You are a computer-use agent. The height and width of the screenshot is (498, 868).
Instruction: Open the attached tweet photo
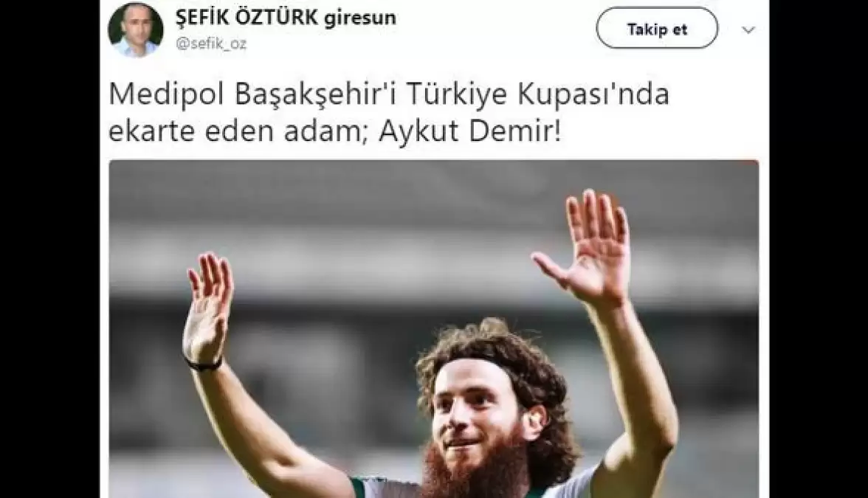click(x=433, y=329)
